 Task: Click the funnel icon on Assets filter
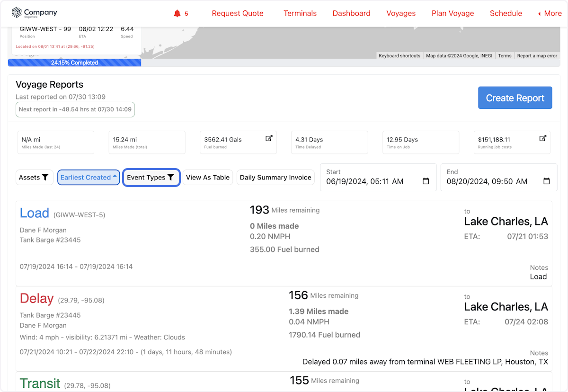[45, 177]
